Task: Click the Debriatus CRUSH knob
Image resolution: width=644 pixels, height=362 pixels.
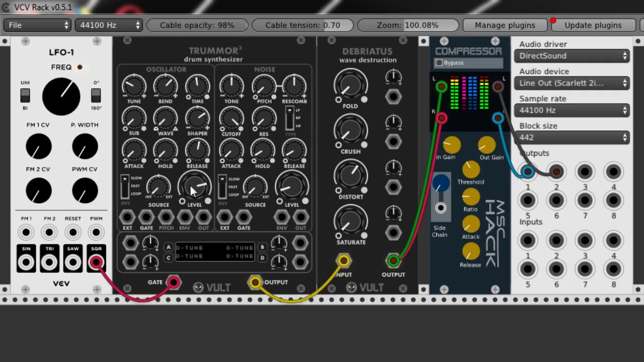Action: coord(351,131)
